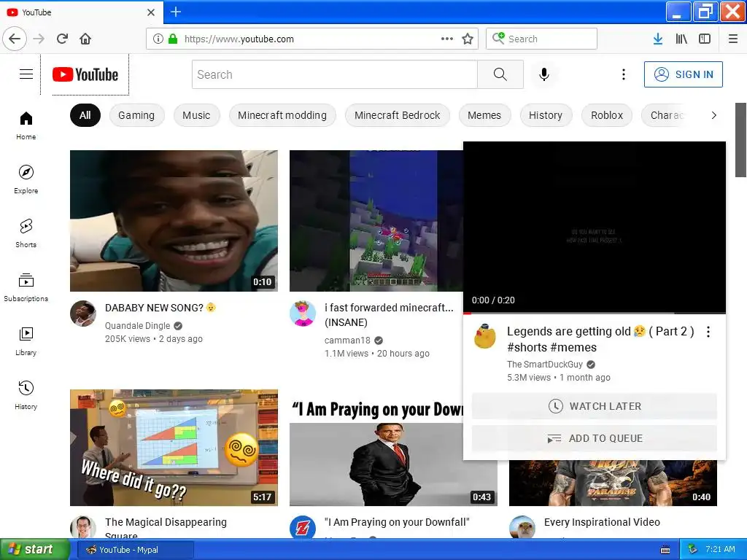The image size is (747, 560).
Task: Click YouTube - Mypal taskbar item
Action: (135, 550)
